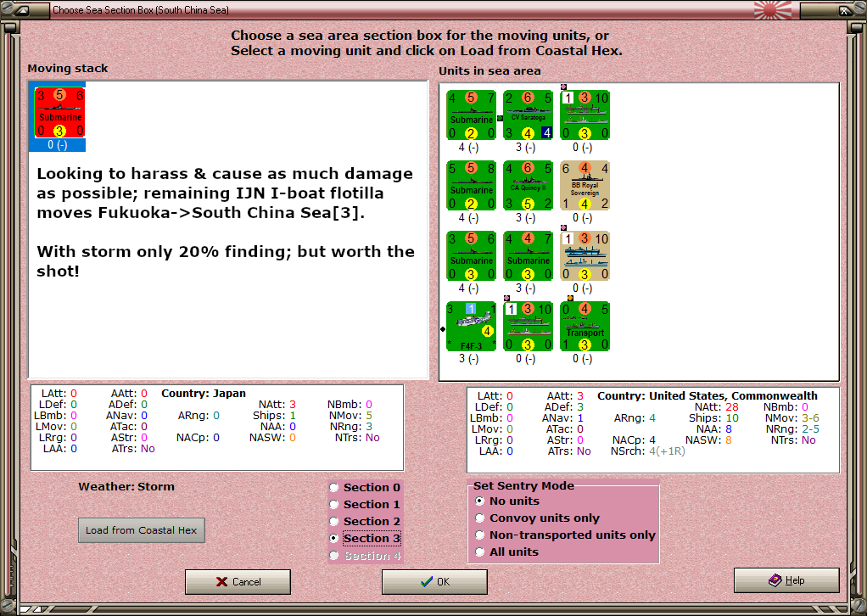Click the green Submarine counter numbered 5 5 8
The image size is (867, 616).
471,186
